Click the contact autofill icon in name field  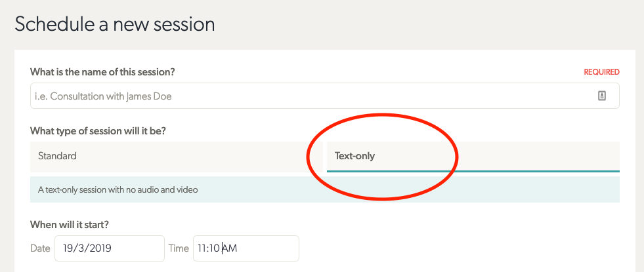tap(601, 96)
